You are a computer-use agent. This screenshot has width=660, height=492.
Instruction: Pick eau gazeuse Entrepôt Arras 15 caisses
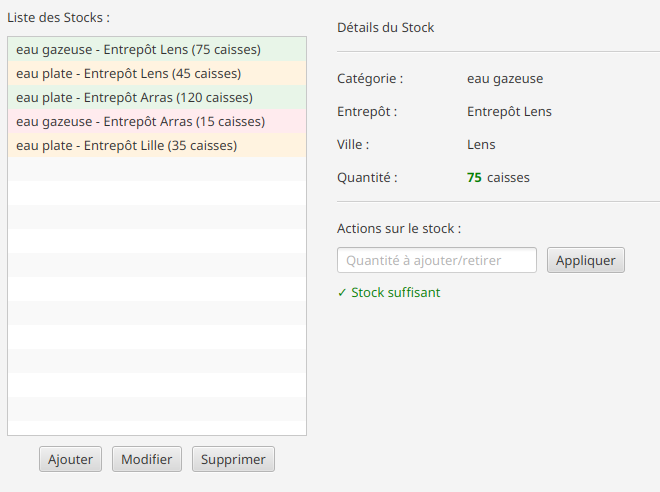[x=157, y=121]
